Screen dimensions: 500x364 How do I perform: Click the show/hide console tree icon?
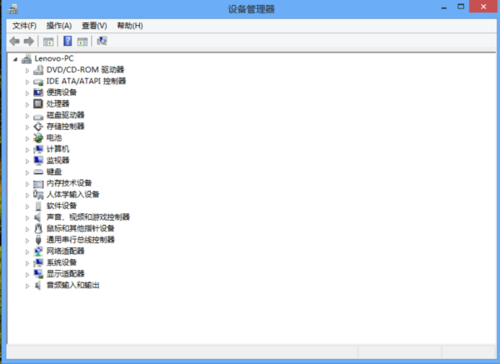coord(48,42)
